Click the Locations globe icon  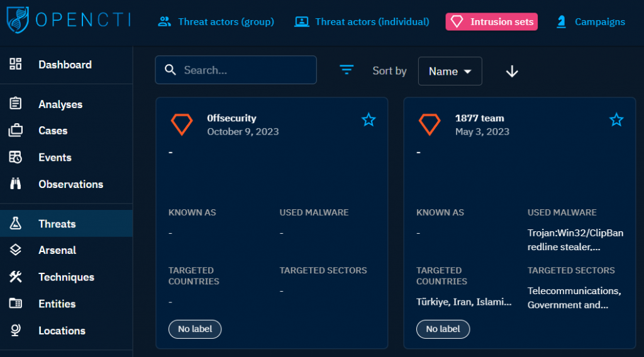[16, 330]
